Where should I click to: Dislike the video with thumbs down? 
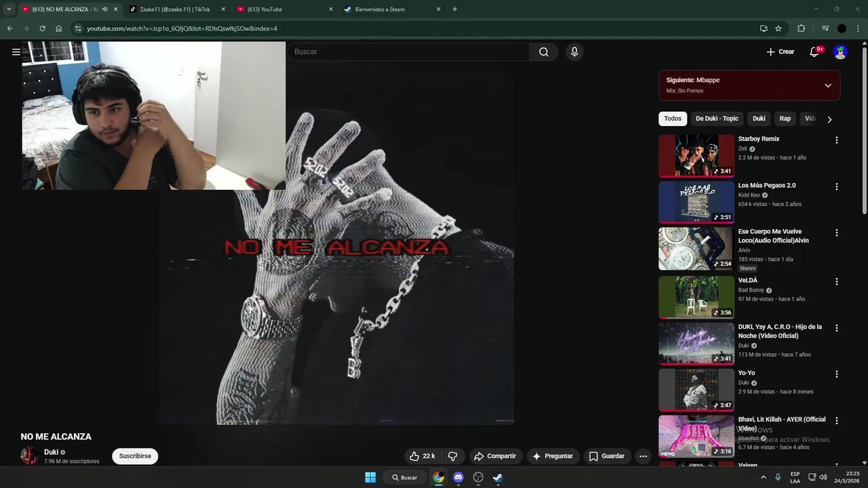(453, 456)
